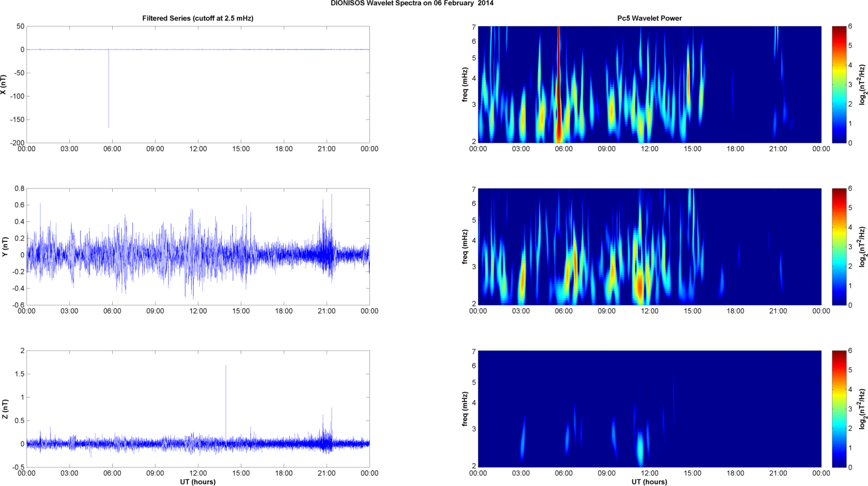Click the '7' frequency tick of the top spectrogram
Viewport: 868px width, 486px height.
(x=473, y=27)
